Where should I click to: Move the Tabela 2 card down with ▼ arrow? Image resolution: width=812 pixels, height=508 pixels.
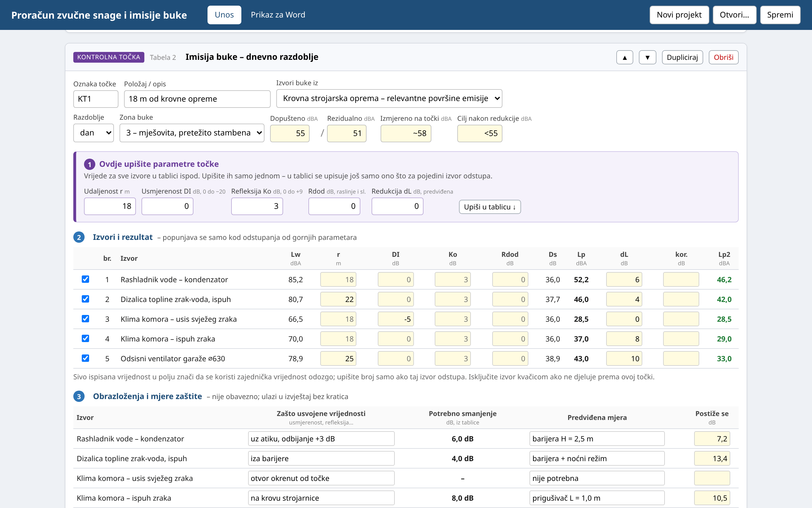point(647,57)
